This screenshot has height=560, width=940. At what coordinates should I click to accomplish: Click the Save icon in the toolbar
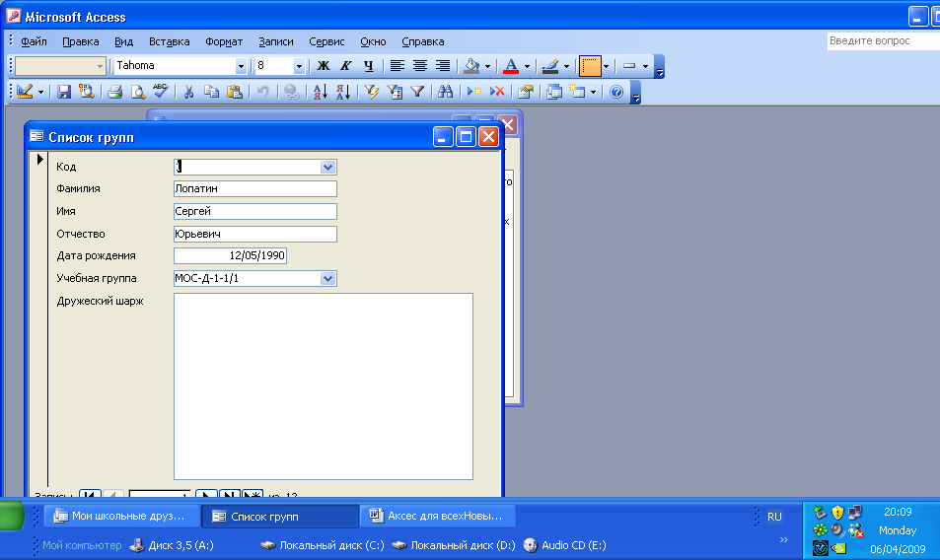(63, 92)
